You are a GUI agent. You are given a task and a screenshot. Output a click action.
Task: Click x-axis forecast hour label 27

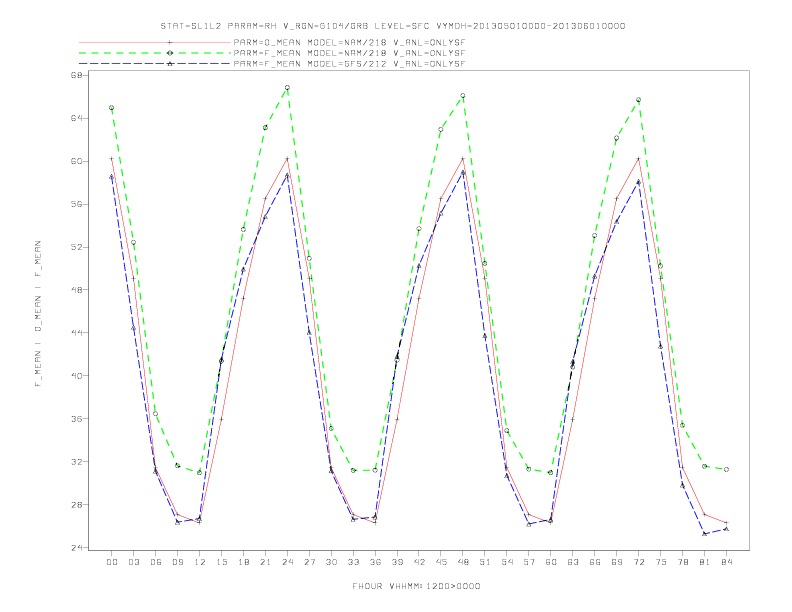(x=309, y=562)
